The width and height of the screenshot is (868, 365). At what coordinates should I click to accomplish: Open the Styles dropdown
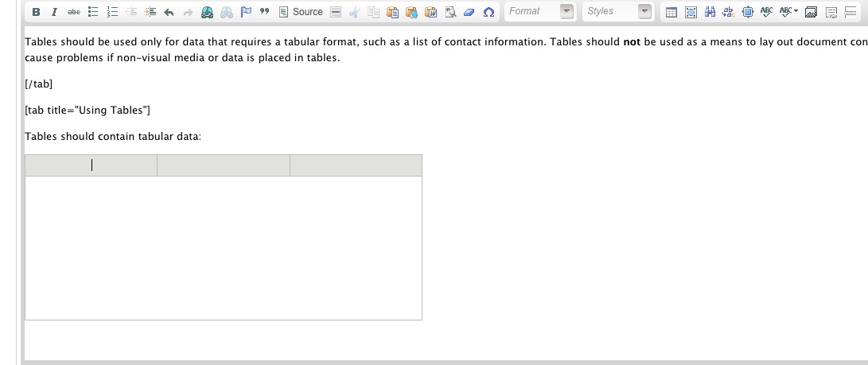[x=617, y=12]
